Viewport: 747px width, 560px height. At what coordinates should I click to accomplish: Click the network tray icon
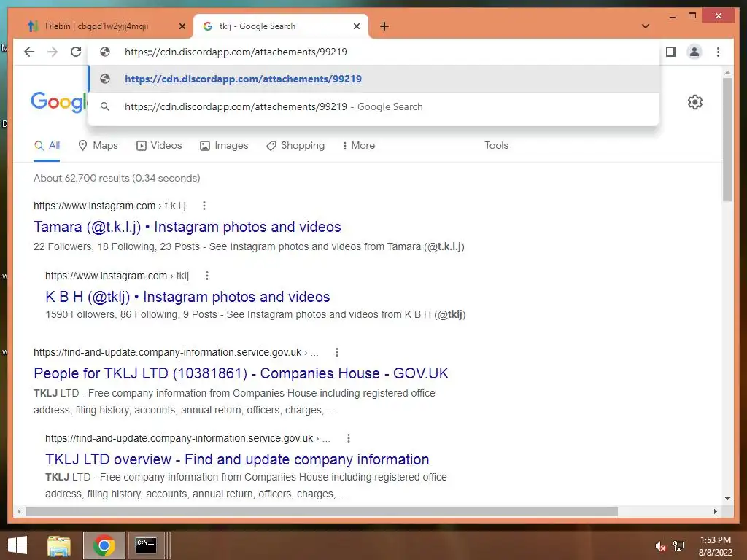coord(678,546)
